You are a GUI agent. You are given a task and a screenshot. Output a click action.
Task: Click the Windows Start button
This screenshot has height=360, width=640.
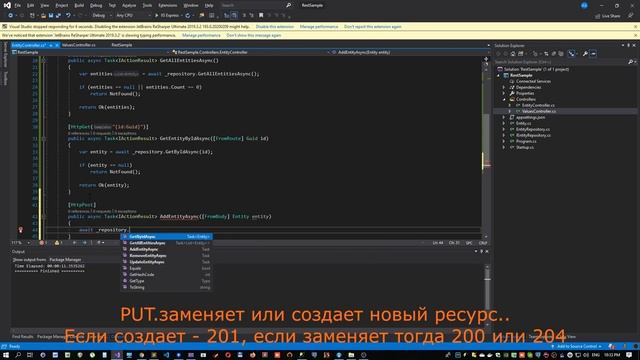click(x=6, y=355)
